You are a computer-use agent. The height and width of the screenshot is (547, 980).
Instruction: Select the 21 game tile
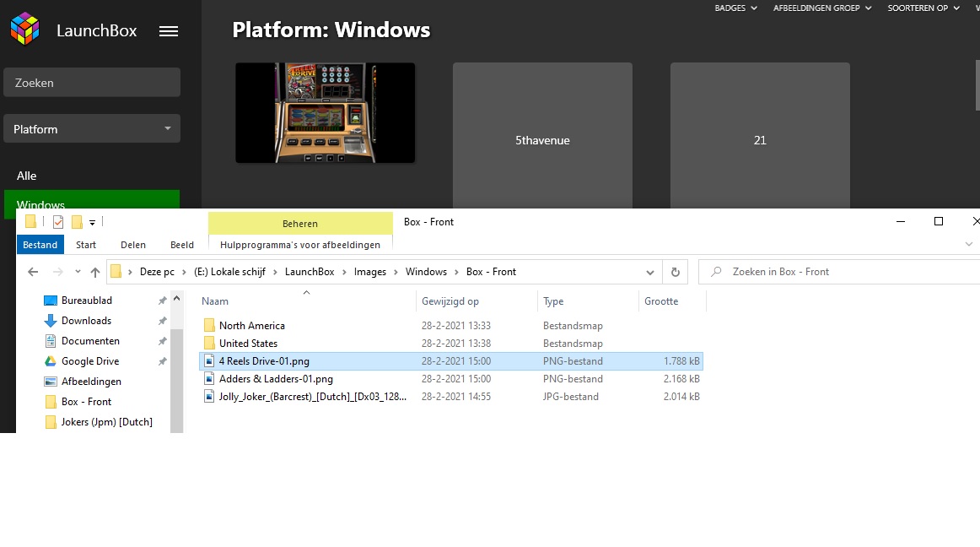point(760,135)
